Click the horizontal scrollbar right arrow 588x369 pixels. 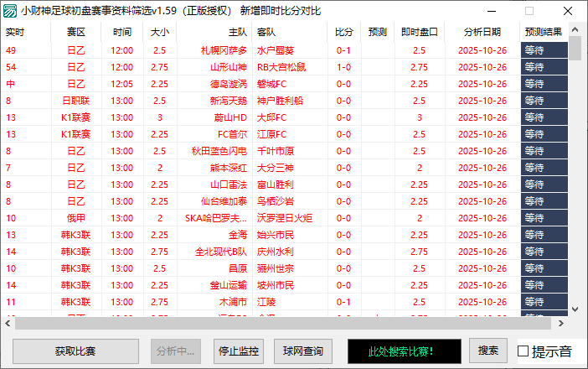click(560, 323)
